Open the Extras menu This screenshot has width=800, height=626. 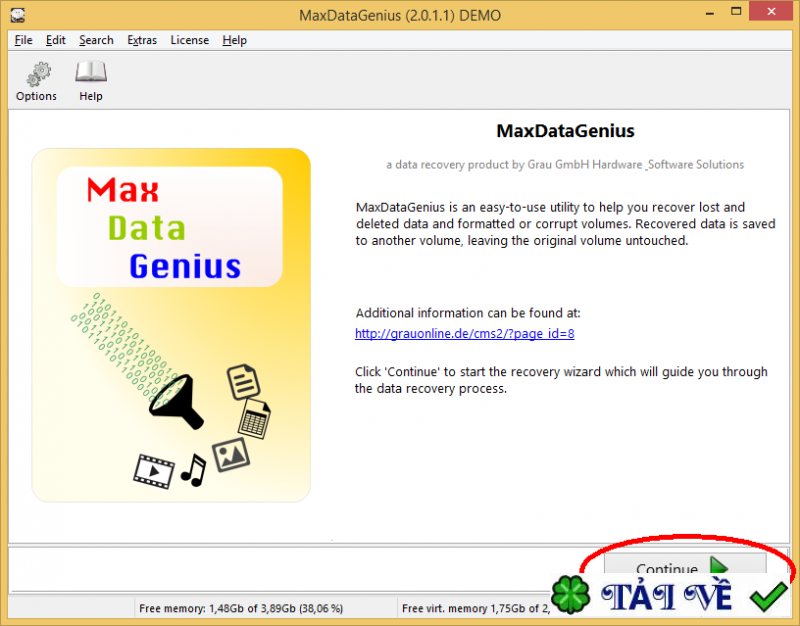pos(142,40)
